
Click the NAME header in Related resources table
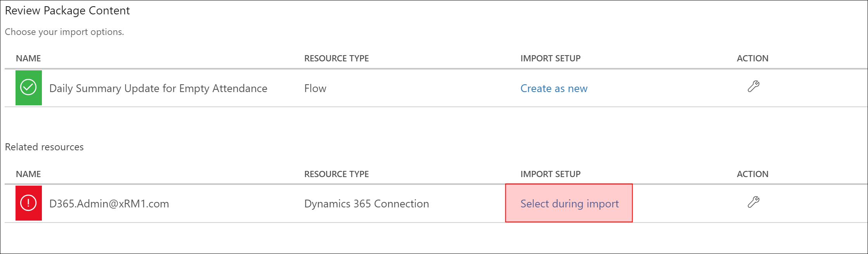[x=28, y=174]
